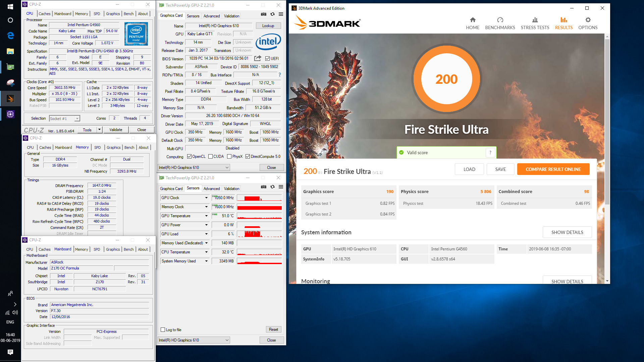Click ENG language indicator
644x362 pixels.
pos(10,322)
